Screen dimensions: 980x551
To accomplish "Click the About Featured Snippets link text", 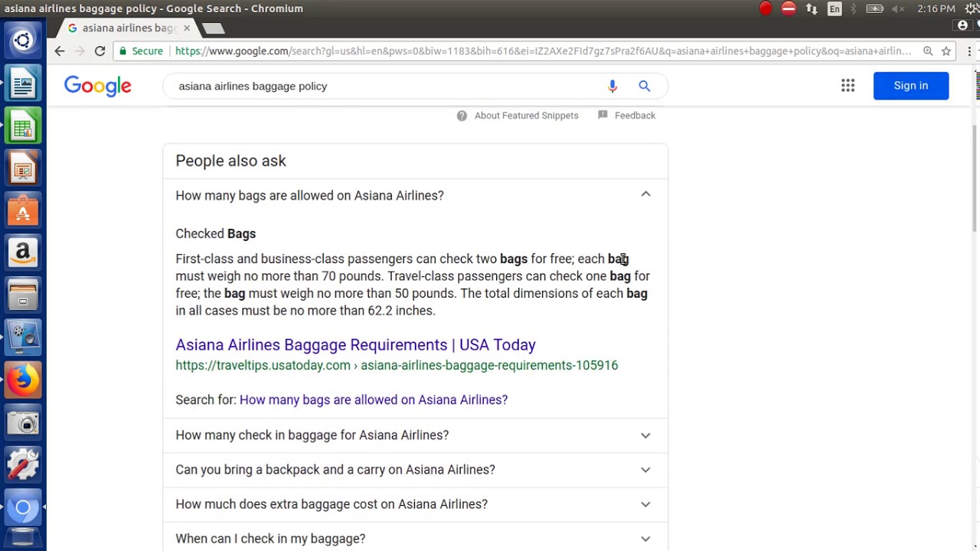I will [526, 116].
